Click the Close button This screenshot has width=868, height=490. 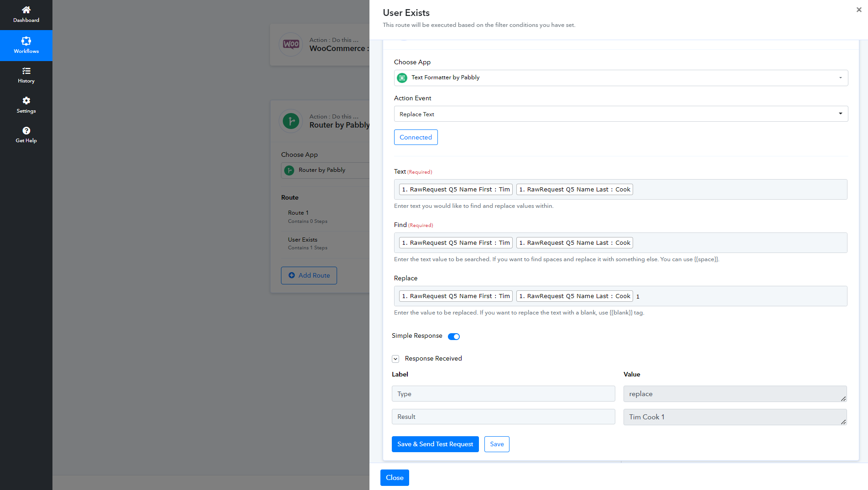[x=395, y=478]
